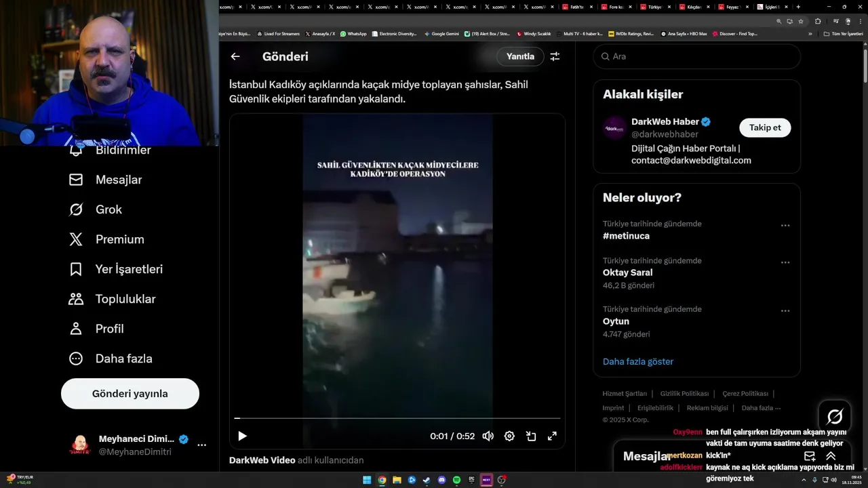The image size is (868, 488).
Task: Follow DarkWeb Haber with Takip et
Action: (x=765, y=127)
